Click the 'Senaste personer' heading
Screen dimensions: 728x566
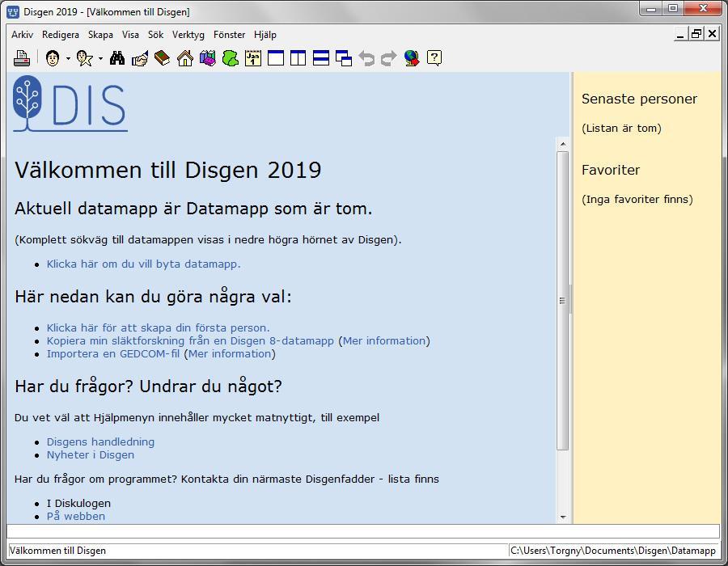tap(639, 99)
